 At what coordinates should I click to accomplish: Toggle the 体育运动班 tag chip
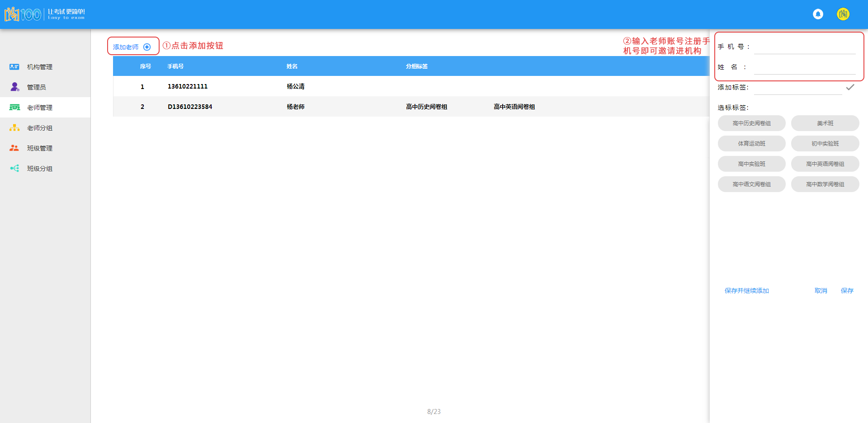(x=751, y=144)
